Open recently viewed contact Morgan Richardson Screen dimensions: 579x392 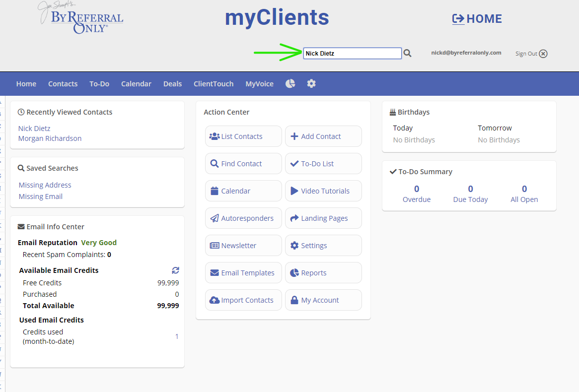pyautogui.click(x=50, y=138)
